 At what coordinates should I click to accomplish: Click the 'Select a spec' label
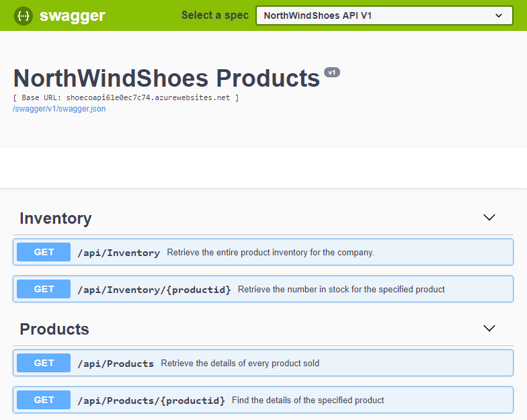point(215,15)
